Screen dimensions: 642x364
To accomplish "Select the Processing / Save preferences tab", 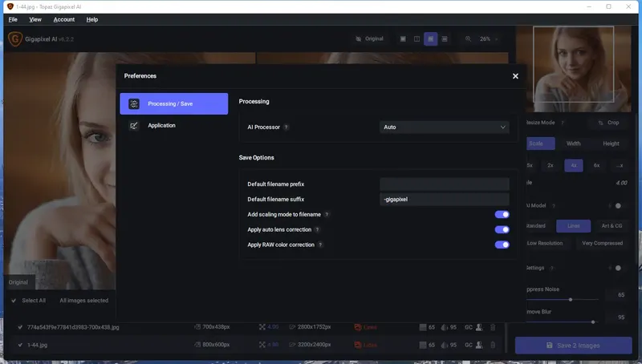I will point(173,104).
